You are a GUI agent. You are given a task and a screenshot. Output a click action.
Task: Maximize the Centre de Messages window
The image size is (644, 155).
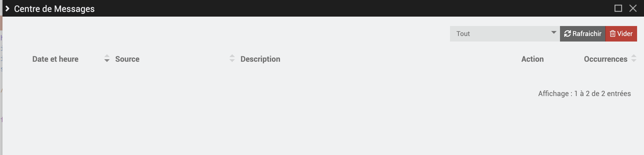[x=618, y=8]
